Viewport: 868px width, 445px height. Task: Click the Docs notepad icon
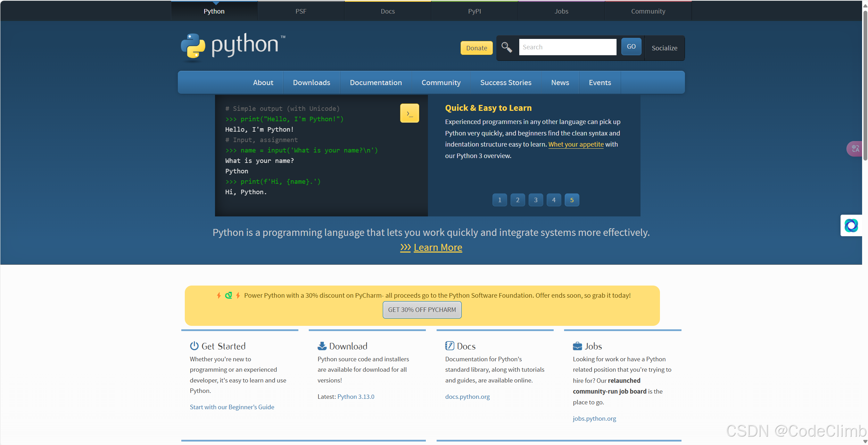[x=449, y=346]
